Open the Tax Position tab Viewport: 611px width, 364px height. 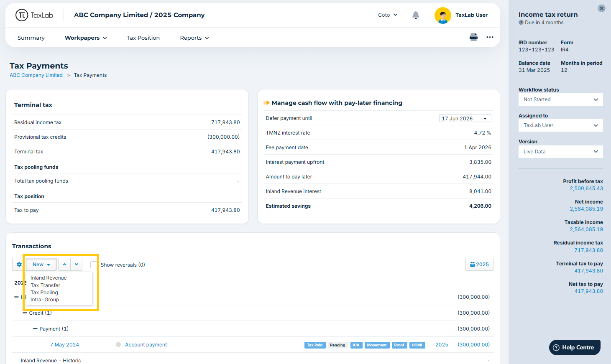coord(143,38)
